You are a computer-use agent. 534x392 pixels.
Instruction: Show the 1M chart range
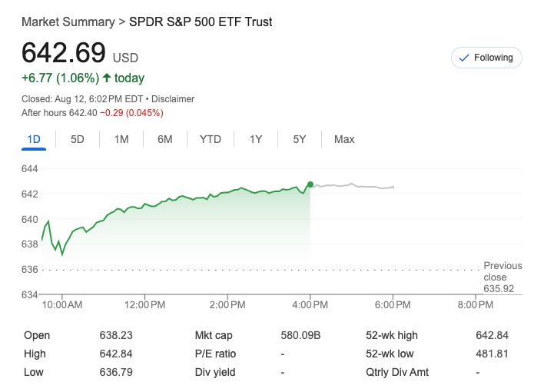click(121, 139)
